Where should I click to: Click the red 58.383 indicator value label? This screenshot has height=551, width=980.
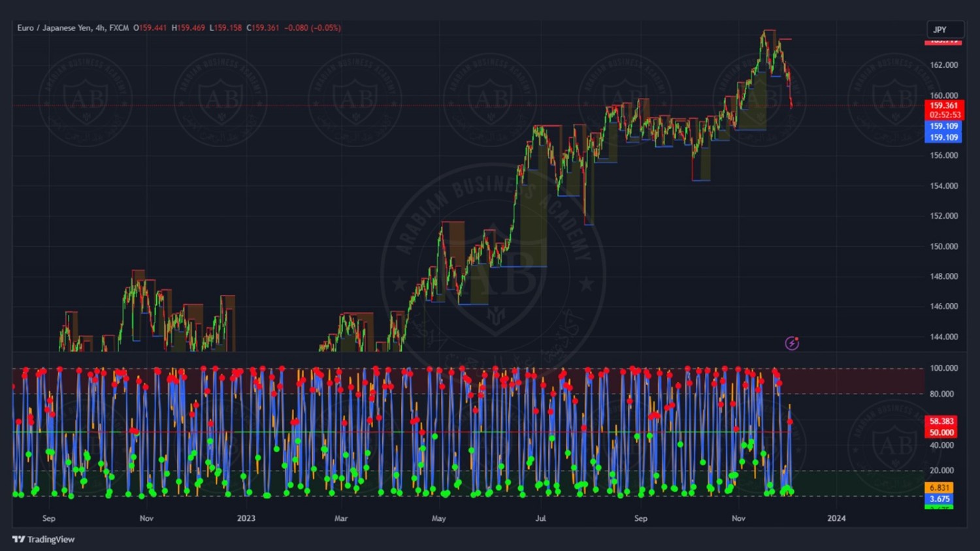pyautogui.click(x=941, y=422)
